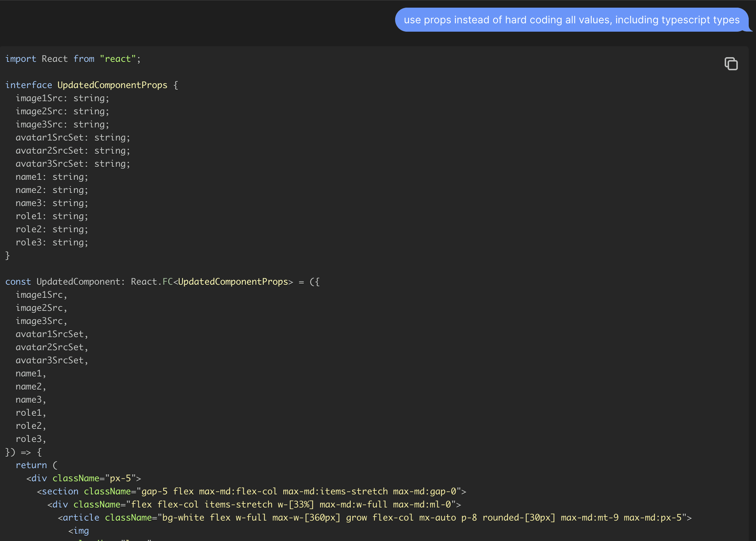
Task: Click destructured 'name2,' parameter
Action: click(x=31, y=387)
